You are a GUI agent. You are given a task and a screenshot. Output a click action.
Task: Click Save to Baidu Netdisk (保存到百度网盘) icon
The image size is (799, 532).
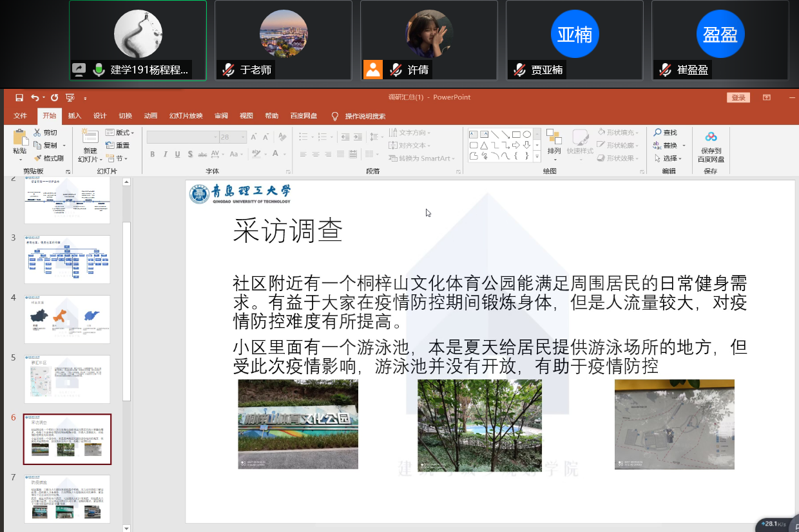[711, 137]
